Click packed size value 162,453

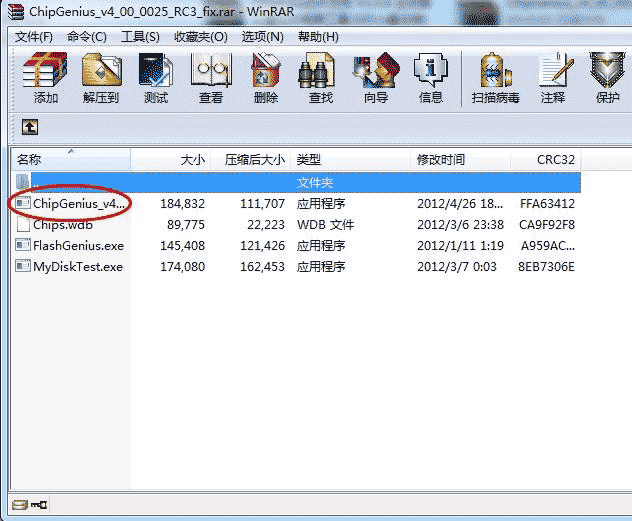pyautogui.click(x=262, y=266)
